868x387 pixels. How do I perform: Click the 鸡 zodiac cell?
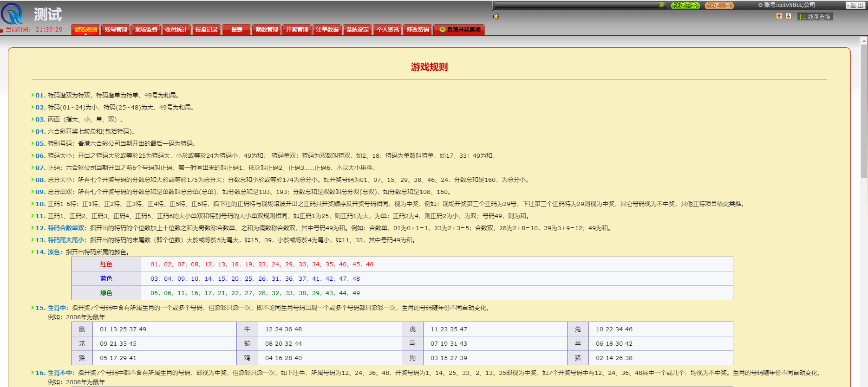tap(247, 358)
